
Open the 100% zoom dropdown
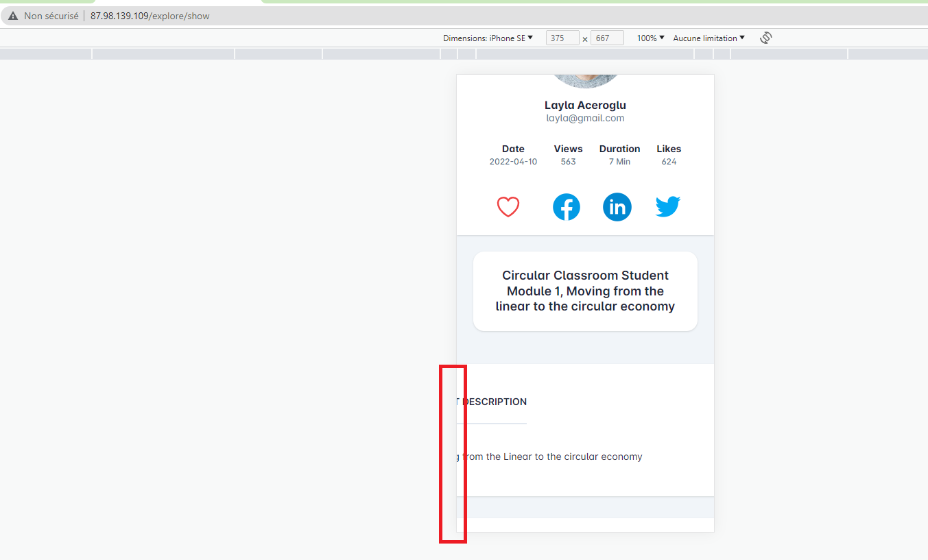(650, 38)
